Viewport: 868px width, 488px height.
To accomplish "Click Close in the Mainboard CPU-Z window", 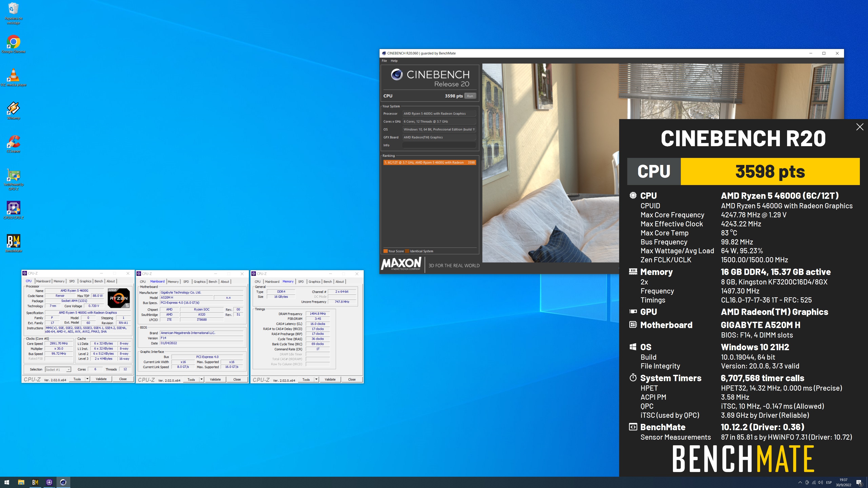I will [x=237, y=380].
